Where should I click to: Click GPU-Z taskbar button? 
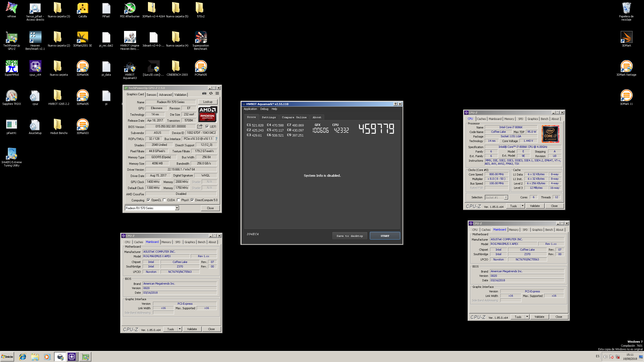click(85, 357)
